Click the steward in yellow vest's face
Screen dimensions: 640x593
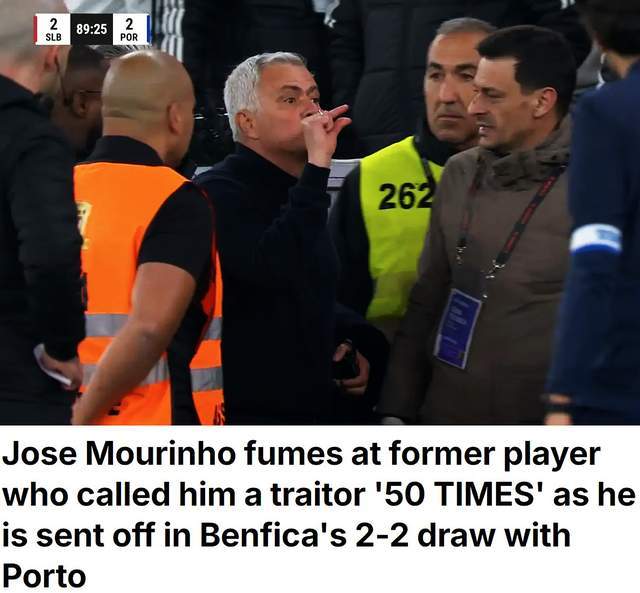(449, 88)
